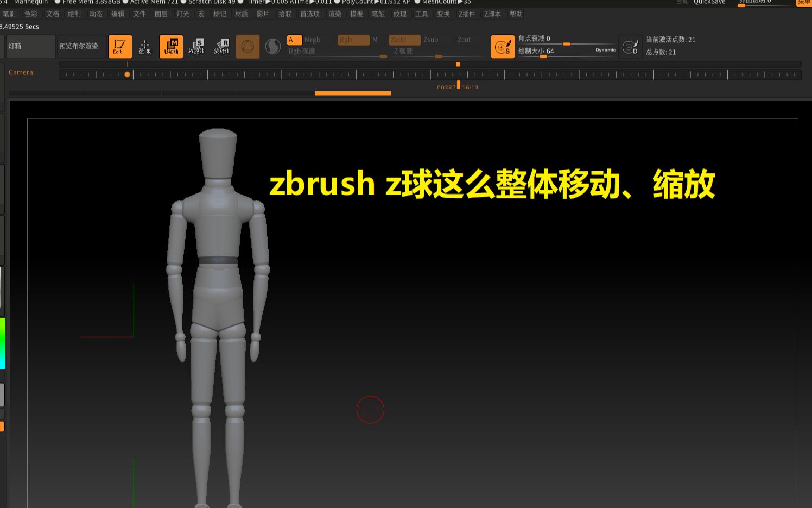Click the orange timeline marker dot
The width and height of the screenshot is (812, 508).
point(128,74)
